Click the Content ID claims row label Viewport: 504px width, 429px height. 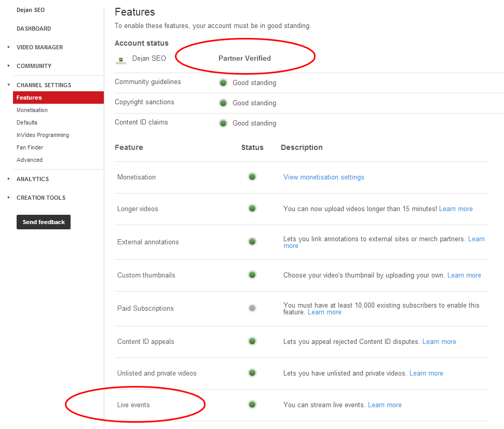(x=141, y=122)
